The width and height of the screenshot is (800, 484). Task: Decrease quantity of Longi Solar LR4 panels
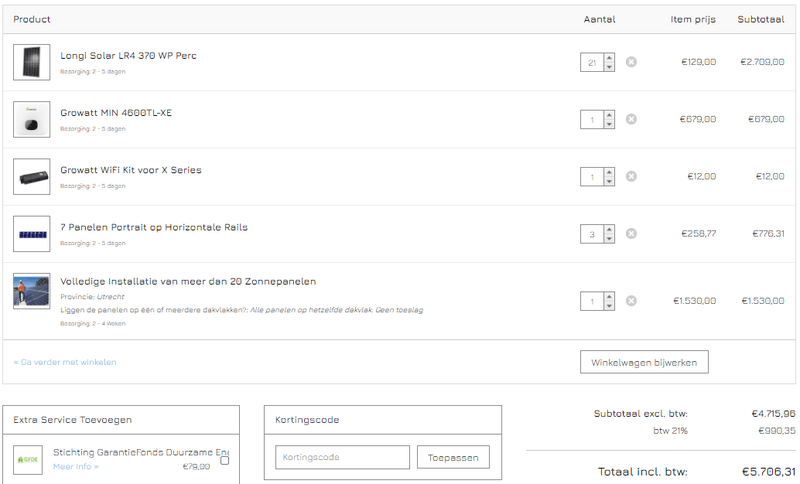609,67
